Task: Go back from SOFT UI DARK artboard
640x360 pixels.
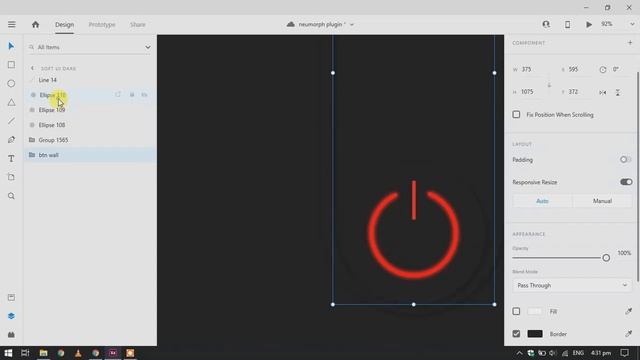Action: click(32, 68)
